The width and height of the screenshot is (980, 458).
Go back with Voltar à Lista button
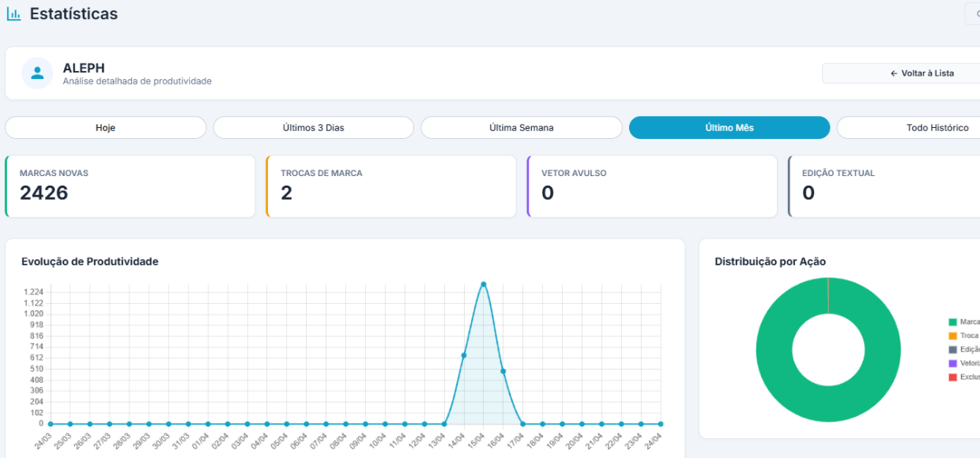click(901, 73)
